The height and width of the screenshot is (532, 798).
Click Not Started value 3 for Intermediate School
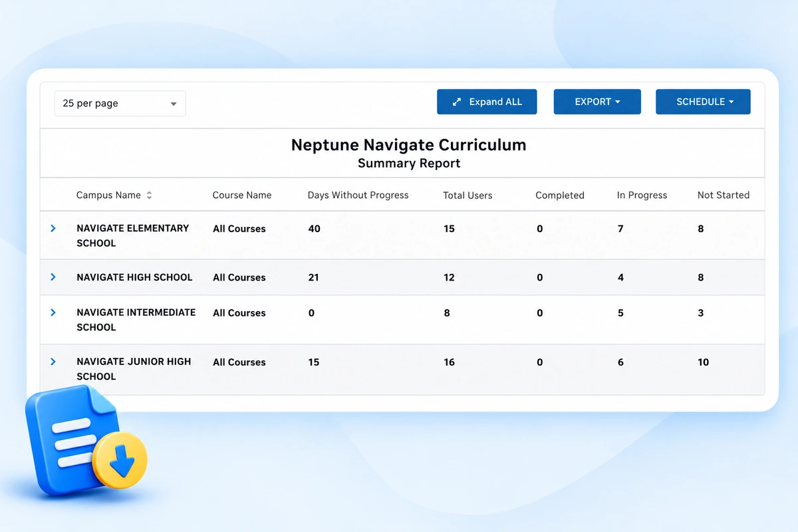[x=700, y=313]
